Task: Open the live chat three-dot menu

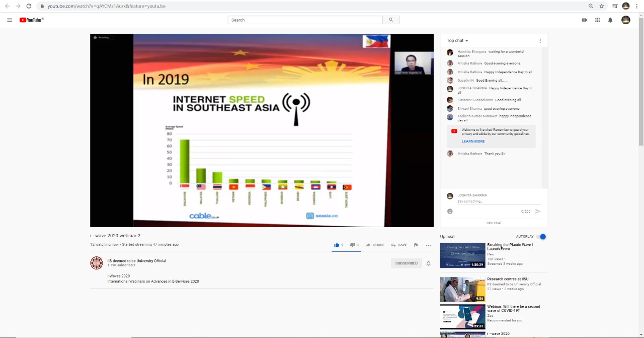Action: point(540,41)
